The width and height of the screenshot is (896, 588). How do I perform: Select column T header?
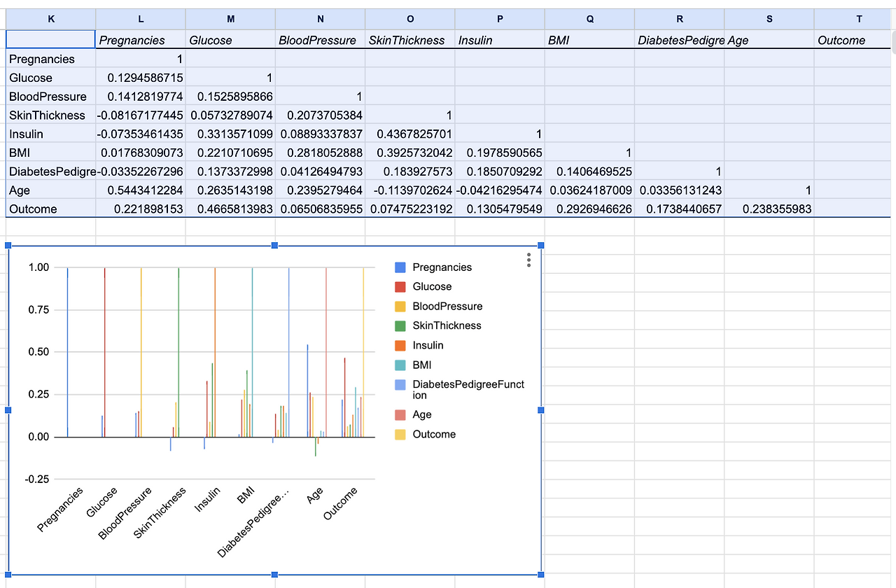(859, 19)
